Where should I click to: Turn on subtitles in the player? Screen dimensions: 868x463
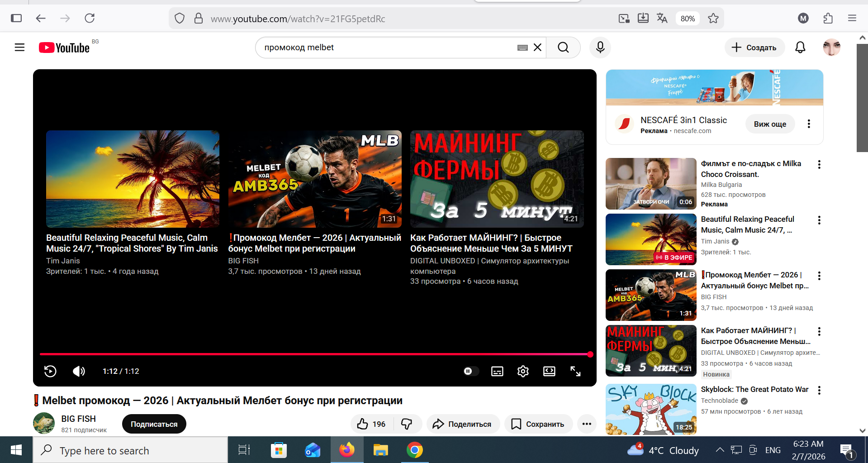tap(497, 371)
